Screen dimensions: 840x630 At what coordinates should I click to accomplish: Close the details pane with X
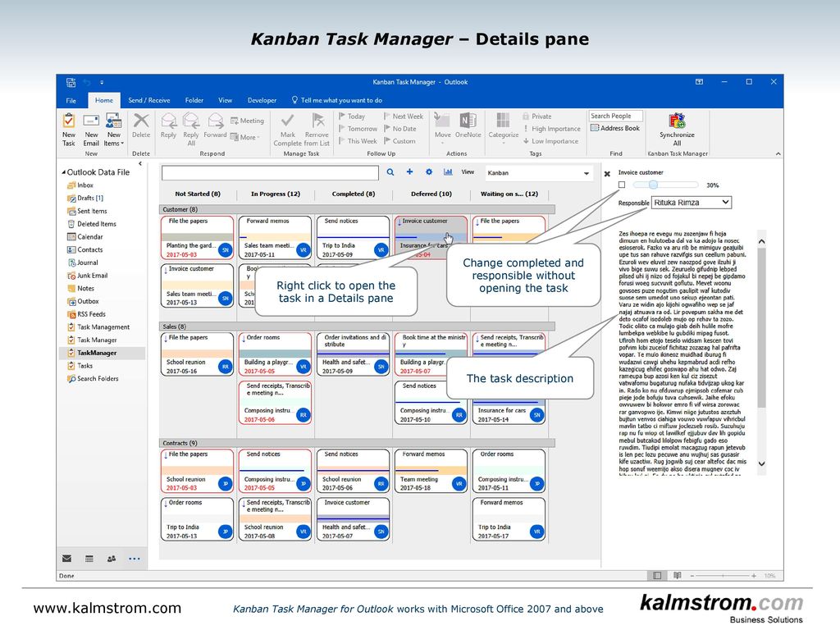coord(607,174)
